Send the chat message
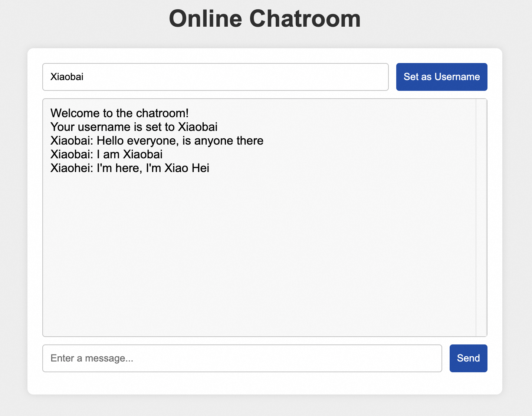Viewport: 532px width, 416px height. pyautogui.click(x=468, y=358)
